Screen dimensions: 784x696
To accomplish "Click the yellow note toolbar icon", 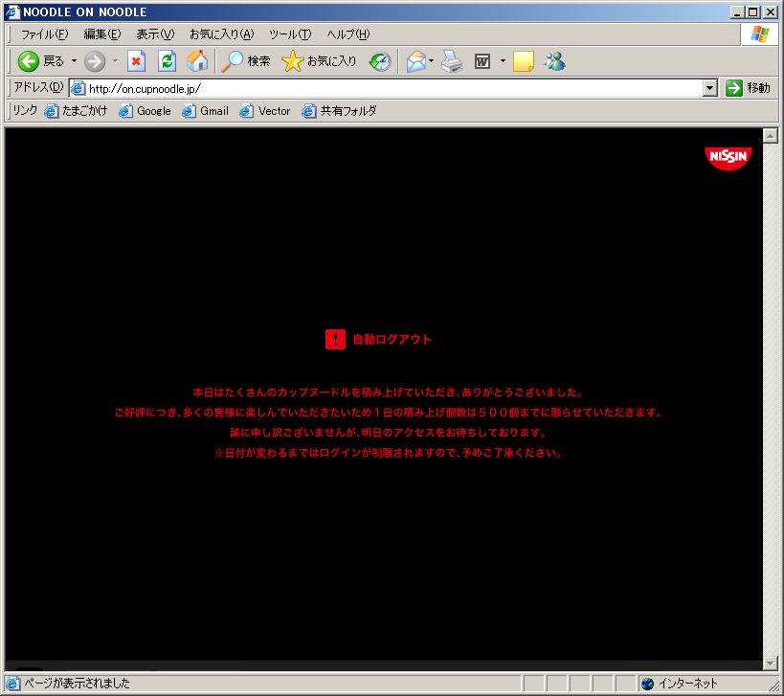I will [x=523, y=61].
